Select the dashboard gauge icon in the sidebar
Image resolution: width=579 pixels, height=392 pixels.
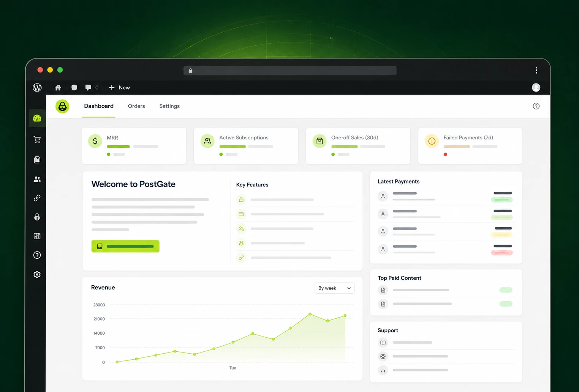pos(37,119)
